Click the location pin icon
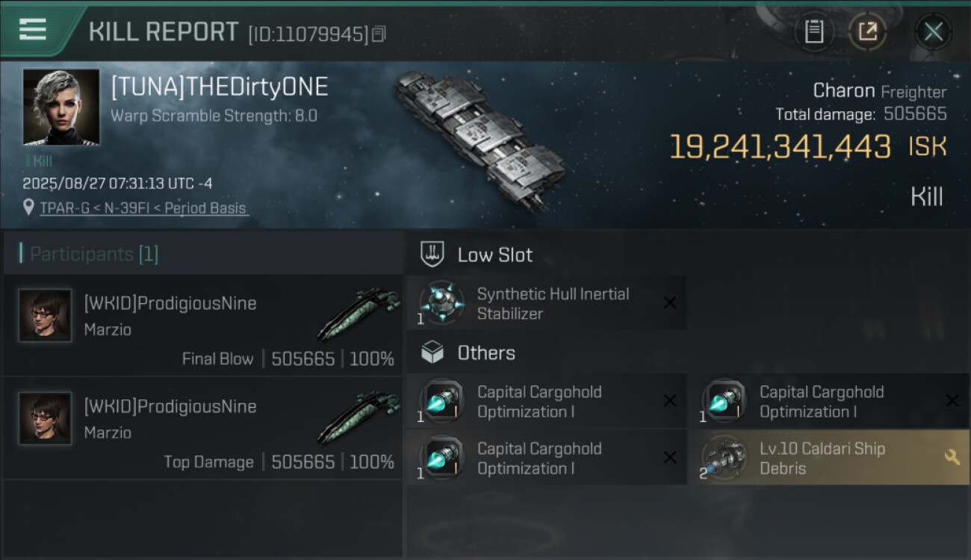The height and width of the screenshot is (560, 971). click(29, 208)
